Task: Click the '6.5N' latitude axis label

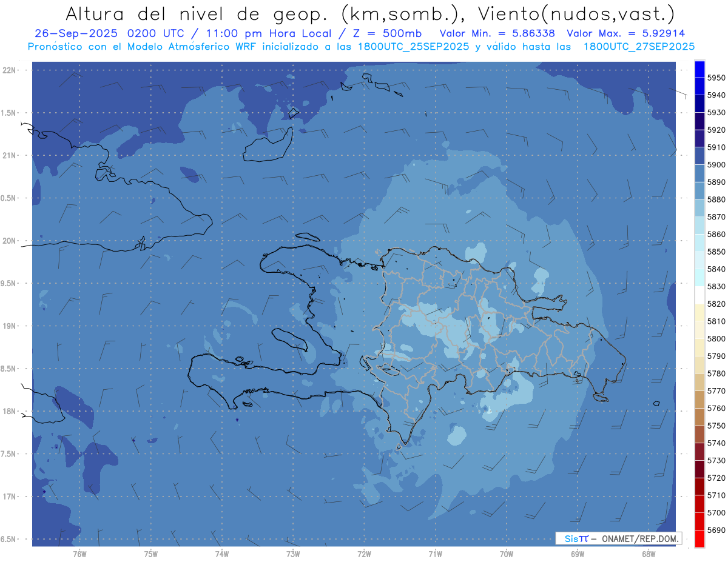Action: (x=9, y=540)
